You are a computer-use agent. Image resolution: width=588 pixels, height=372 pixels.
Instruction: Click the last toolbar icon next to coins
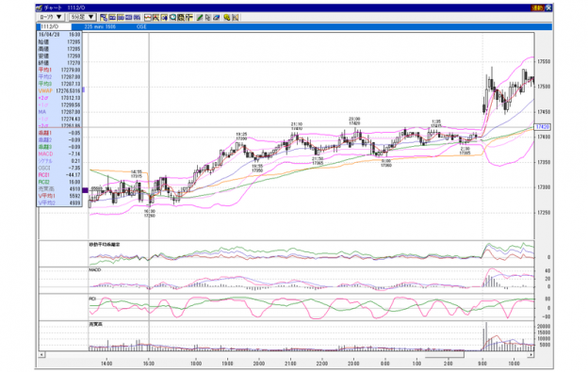tap(236, 17)
